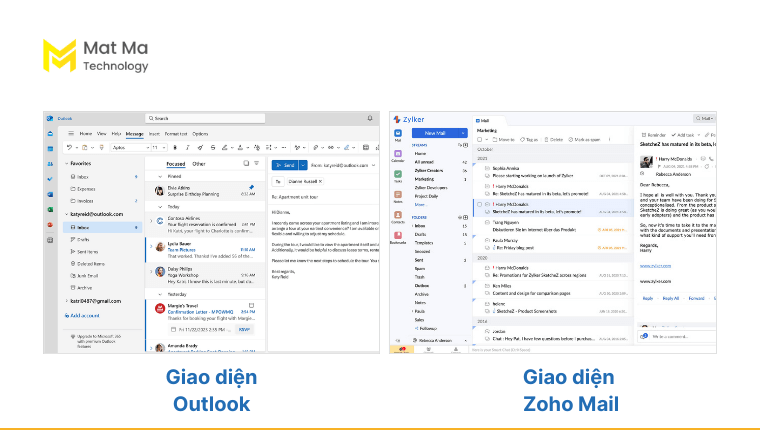Image resolution: width=760 pixels, height=430 pixels.
Task: Click Outlook Search field
Action: (x=205, y=118)
